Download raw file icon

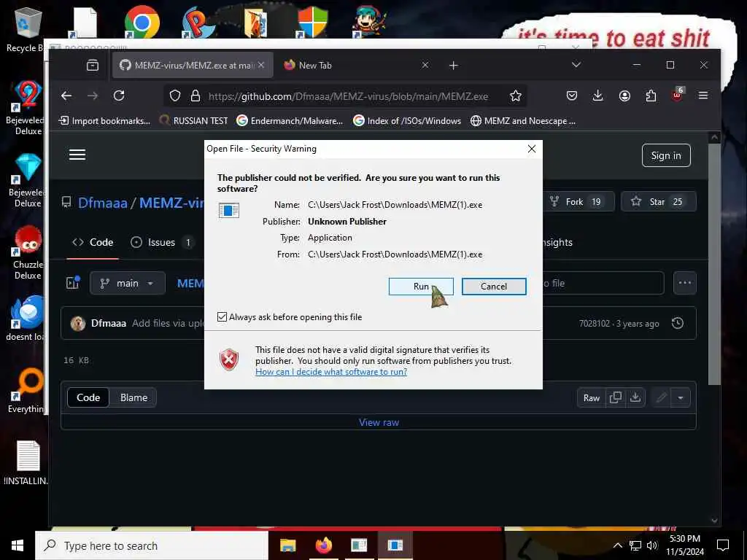click(x=635, y=397)
